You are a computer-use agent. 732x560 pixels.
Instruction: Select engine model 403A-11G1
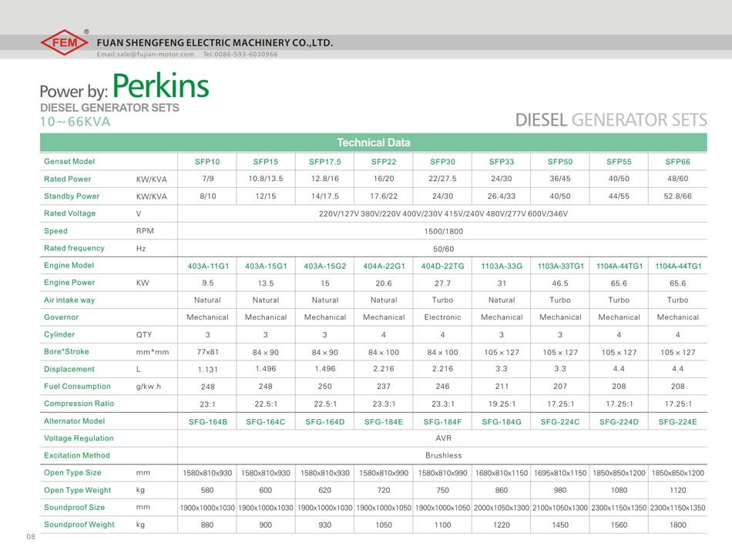(x=208, y=266)
